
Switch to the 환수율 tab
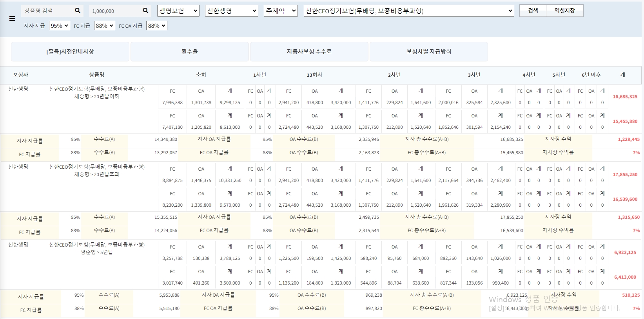pos(190,52)
